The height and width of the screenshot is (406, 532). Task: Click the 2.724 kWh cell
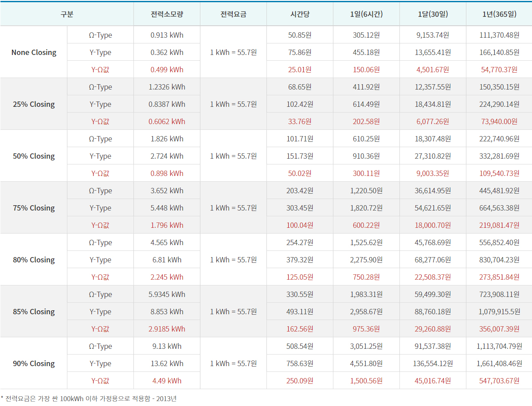click(x=167, y=156)
